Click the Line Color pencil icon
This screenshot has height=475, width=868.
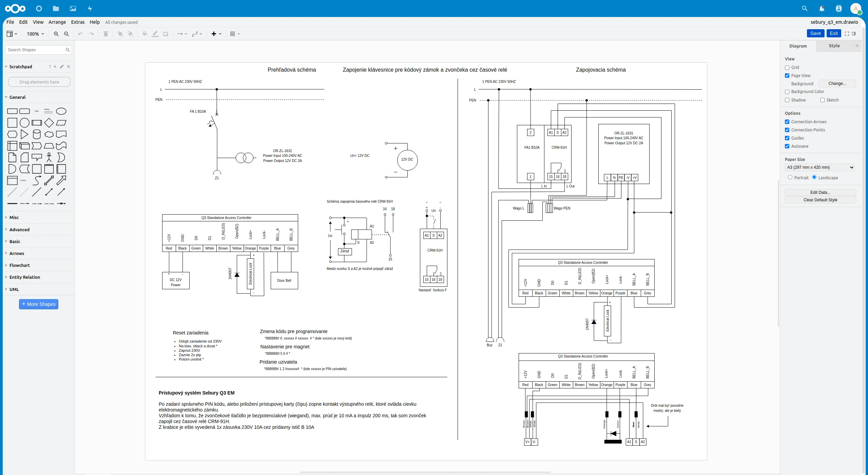(155, 34)
